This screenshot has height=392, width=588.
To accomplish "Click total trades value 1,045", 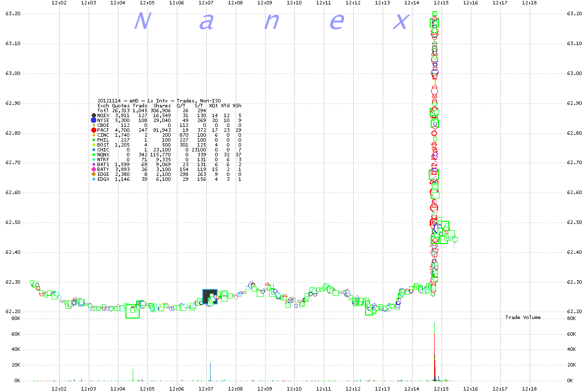I will [x=140, y=110].
